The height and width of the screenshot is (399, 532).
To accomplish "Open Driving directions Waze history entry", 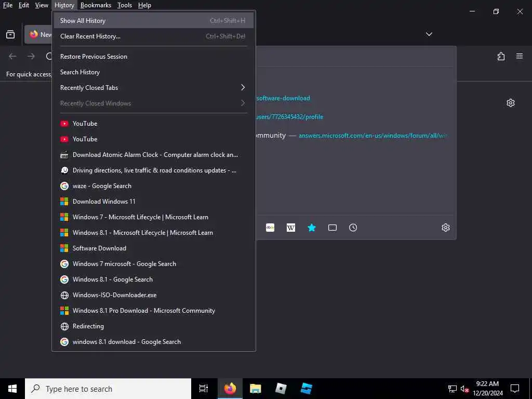I will pyautogui.click(x=153, y=170).
